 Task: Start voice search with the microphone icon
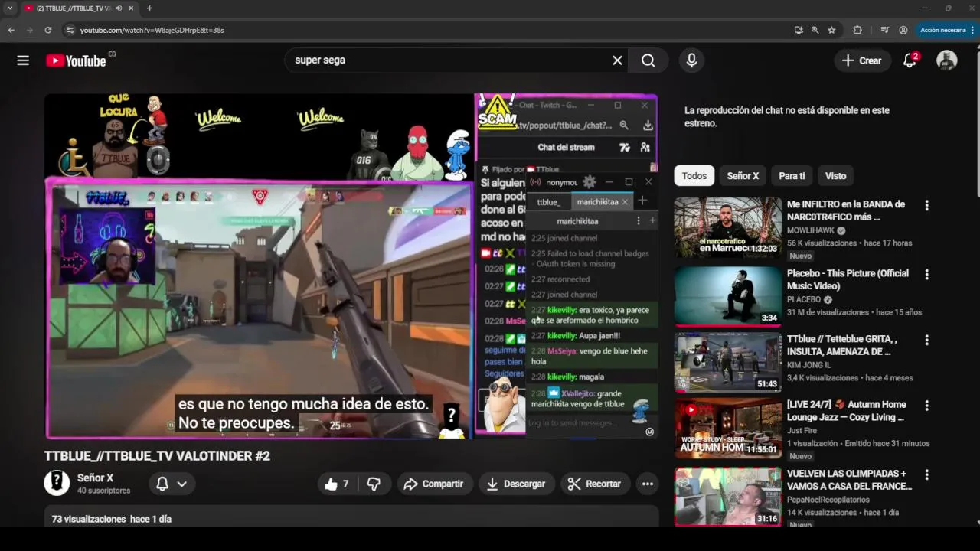tap(691, 60)
